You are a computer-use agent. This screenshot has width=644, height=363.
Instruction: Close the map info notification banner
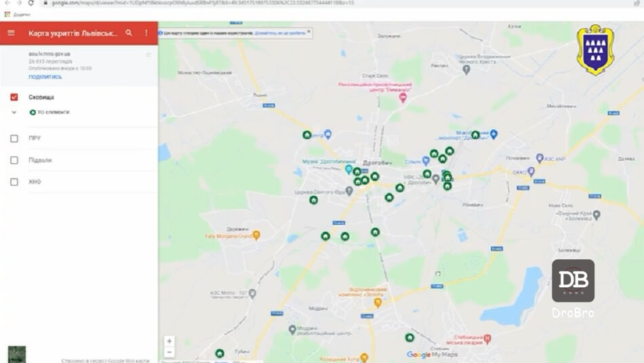tap(309, 31)
